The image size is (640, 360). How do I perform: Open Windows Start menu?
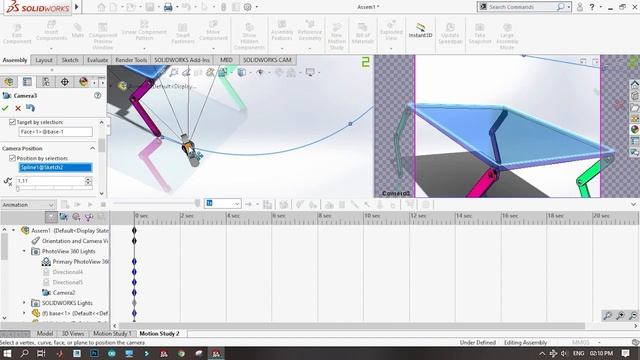(x=7, y=353)
